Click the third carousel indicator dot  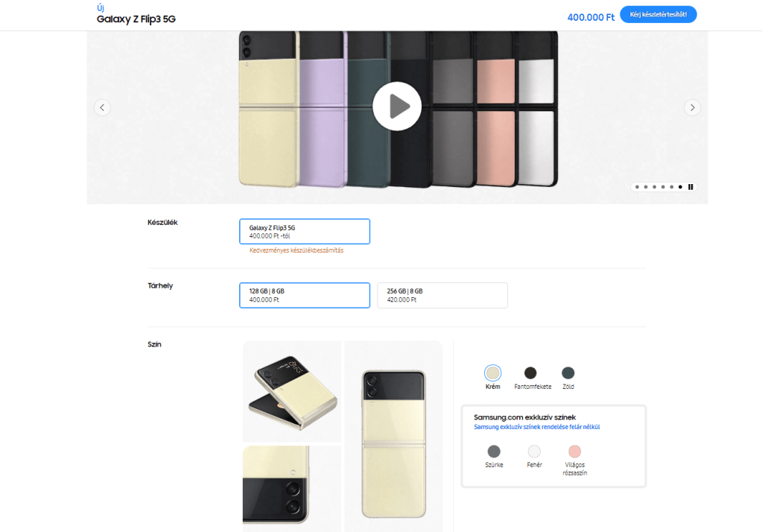point(654,187)
